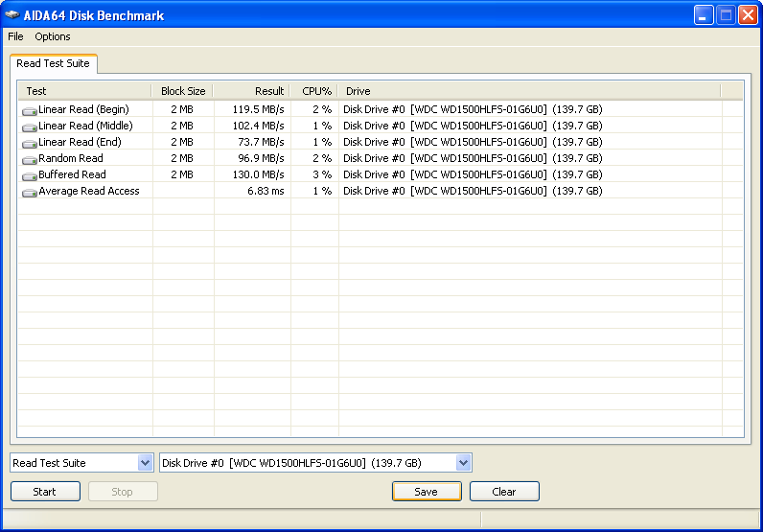Click the 102.4 MB/s result value
763x532 pixels.
(258, 126)
